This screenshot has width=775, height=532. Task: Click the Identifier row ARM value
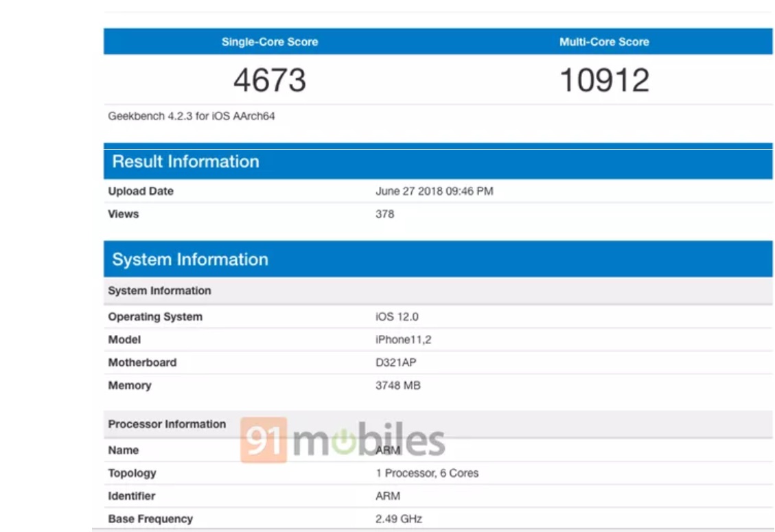coord(387,496)
